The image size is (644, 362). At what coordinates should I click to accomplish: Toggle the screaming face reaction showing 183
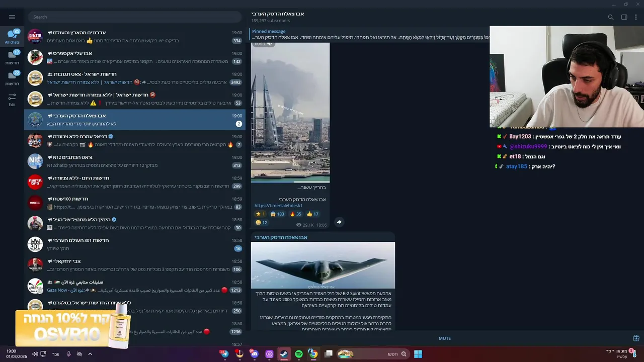(277, 214)
